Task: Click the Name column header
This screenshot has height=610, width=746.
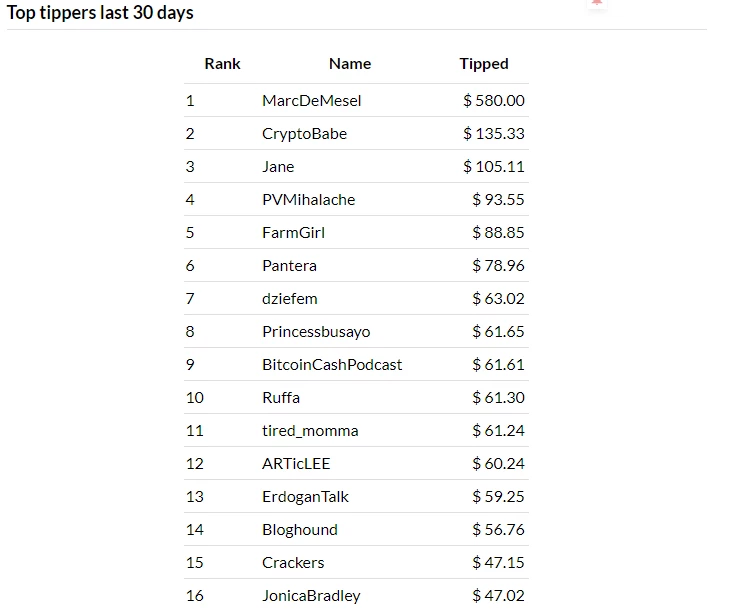Action: [350, 64]
